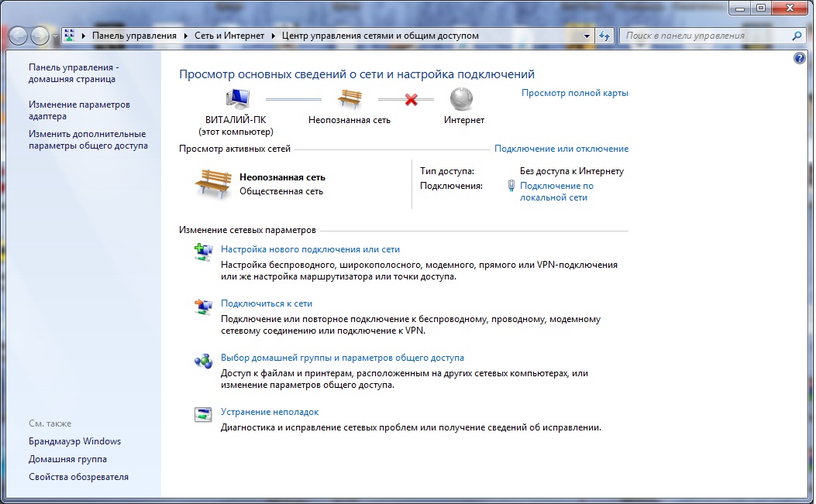Open Выбор домашней группы и параметров

(343, 358)
